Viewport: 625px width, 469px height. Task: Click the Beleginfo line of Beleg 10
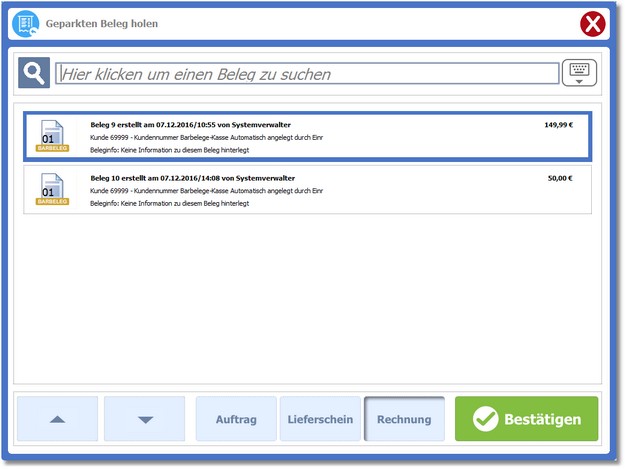click(169, 203)
